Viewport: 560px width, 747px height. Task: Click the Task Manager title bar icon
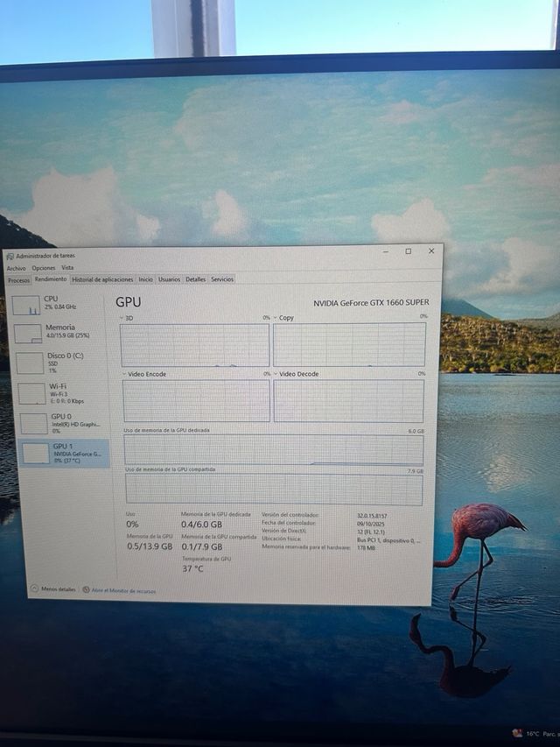tap(10, 256)
